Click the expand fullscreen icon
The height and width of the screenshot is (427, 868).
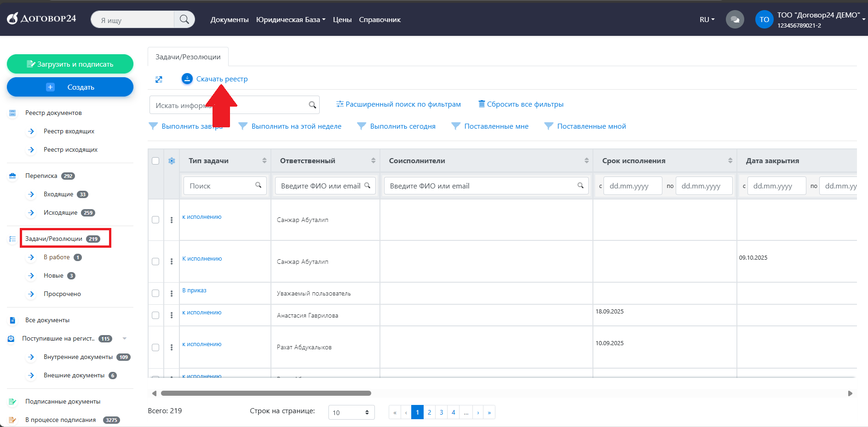point(159,80)
